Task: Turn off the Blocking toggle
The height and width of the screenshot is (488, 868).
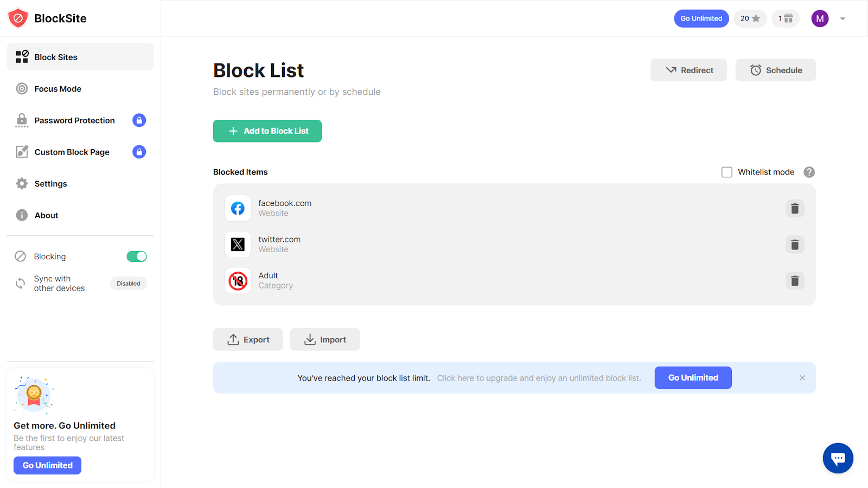Action: click(x=137, y=256)
